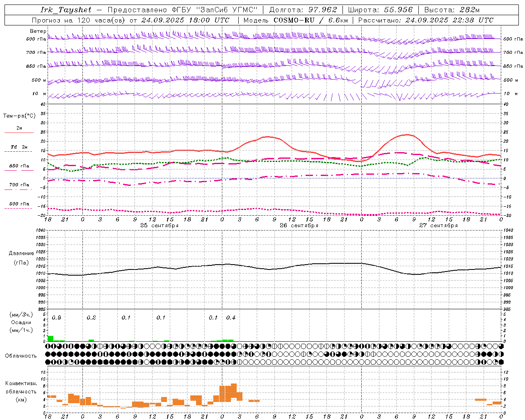Click the 2м temperature legend label
Viewport: 525px width, 420px height.
point(19,128)
